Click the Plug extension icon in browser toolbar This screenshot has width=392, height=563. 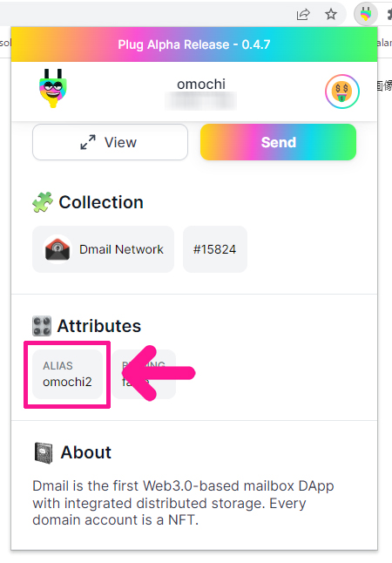[366, 14]
